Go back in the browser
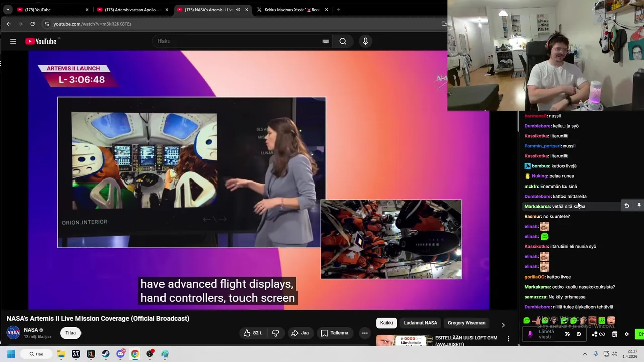Image resolution: width=644 pixels, height=362 pixels. tap(8, 24)
